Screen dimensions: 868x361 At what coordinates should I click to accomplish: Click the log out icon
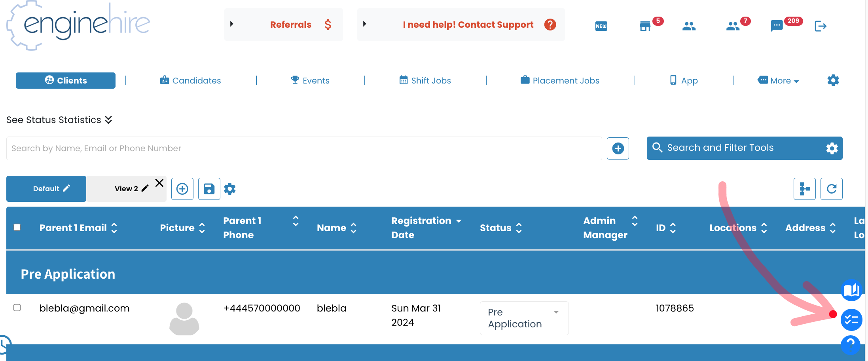[x=821, y=26]
